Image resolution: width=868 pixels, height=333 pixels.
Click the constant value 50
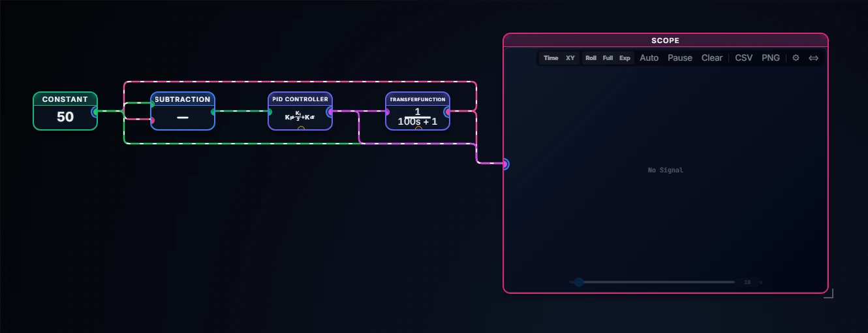click(x=65, y=118)
